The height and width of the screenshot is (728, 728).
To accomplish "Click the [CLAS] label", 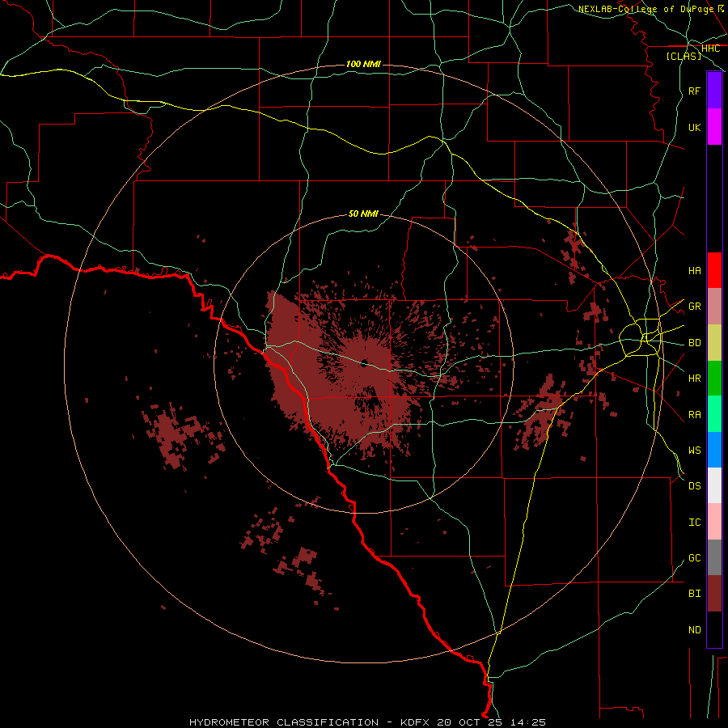I will click(x=684, y=57).
